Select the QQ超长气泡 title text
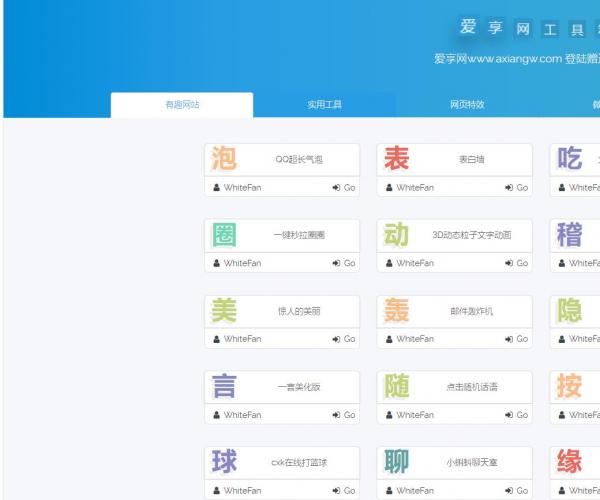The height and width of the screenshot is (500, 600). pyautogui.click(x=299, y=159)
